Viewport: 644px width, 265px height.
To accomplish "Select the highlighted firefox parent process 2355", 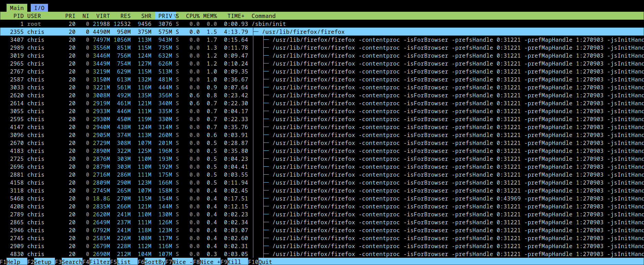I will tap(322, 32).
